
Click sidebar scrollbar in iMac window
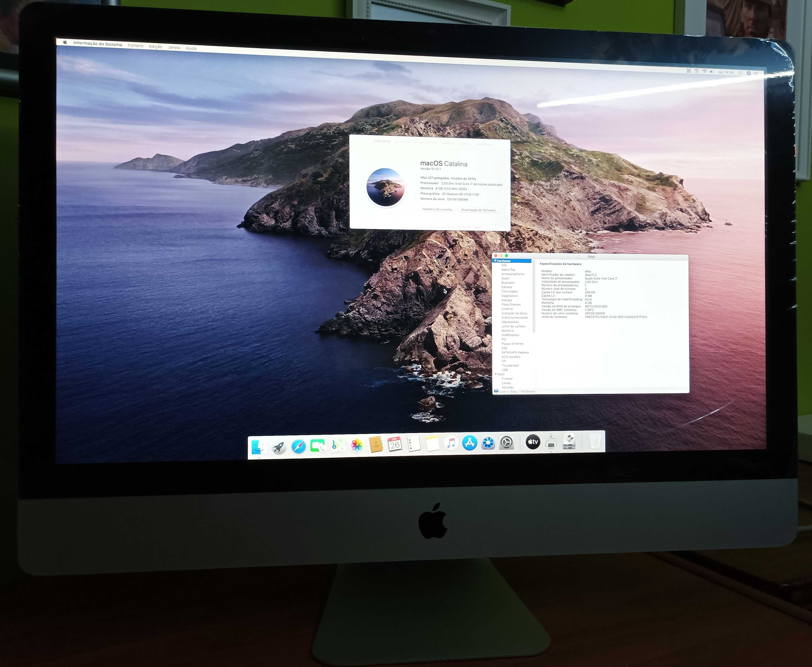(x=534, y=297)
